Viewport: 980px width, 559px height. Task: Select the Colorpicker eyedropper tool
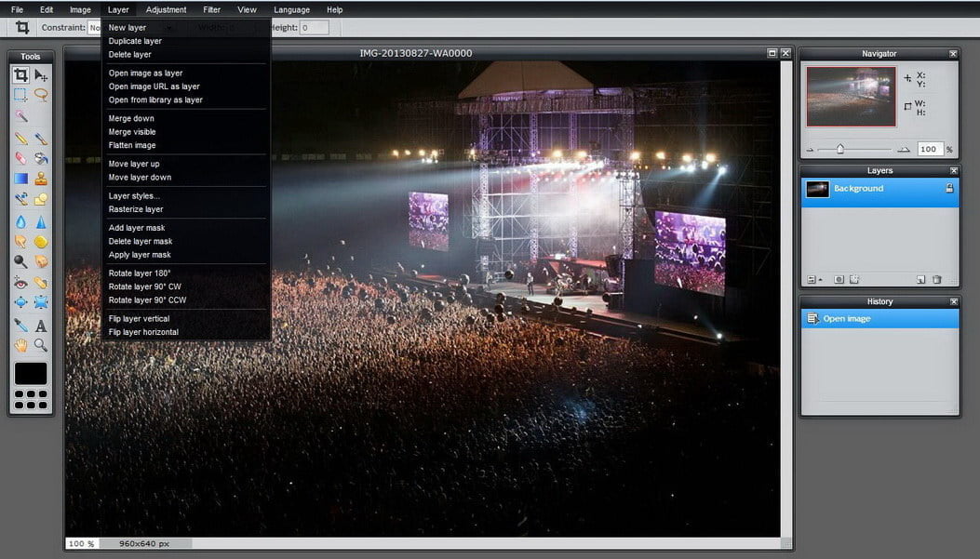tap(20, 325)
